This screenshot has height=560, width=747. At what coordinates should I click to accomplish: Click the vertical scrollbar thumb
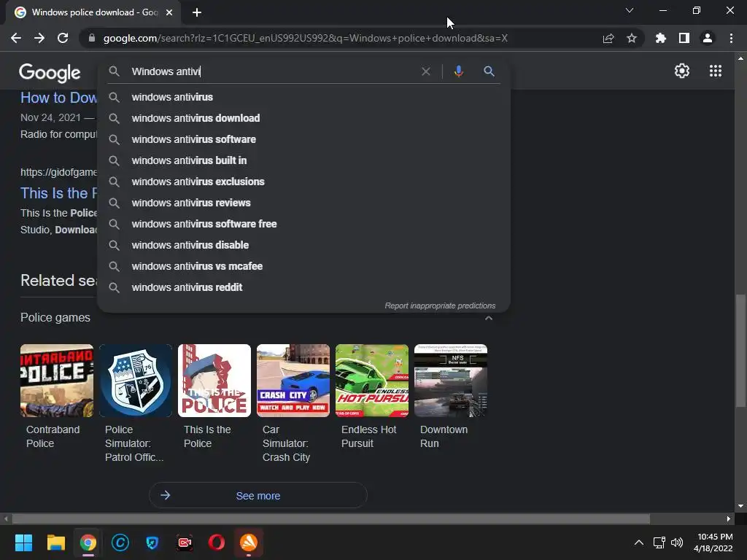[x=740, y=351]
